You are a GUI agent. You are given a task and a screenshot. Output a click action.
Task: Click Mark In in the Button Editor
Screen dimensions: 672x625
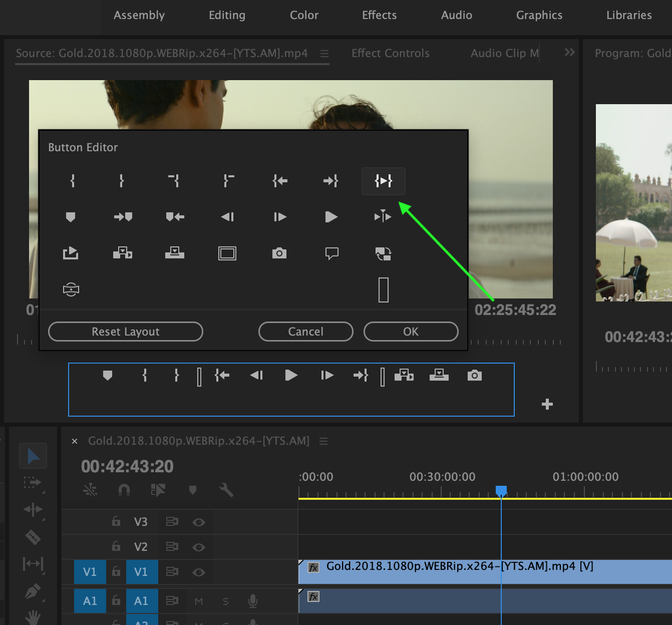(73, 181)
